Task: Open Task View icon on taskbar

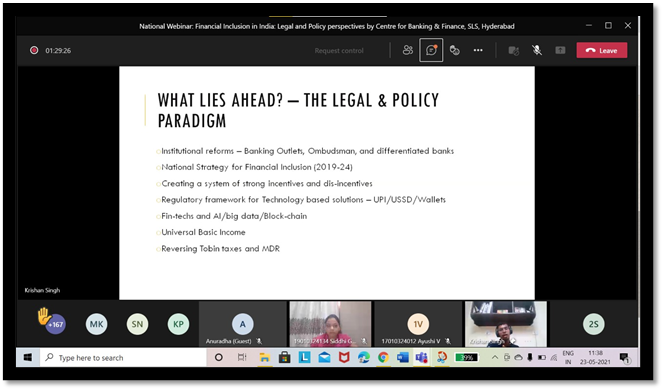Action: coord(242,358)
